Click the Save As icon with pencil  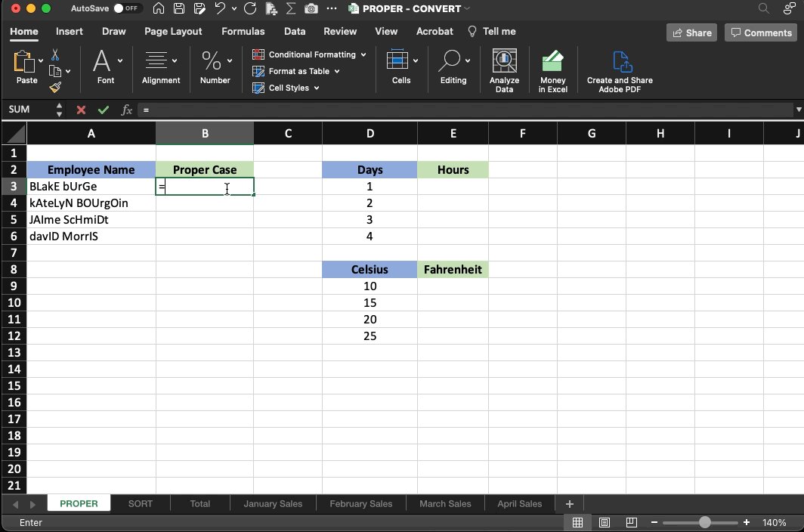199,8
